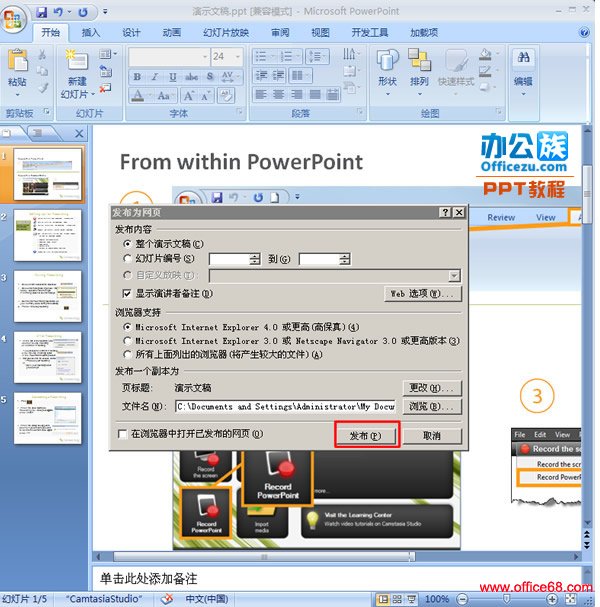
Task: Align paragraph text to the left
Action: pos(261,94)
